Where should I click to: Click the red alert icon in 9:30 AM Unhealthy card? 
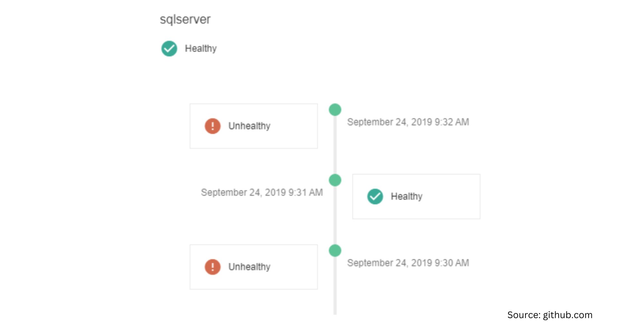213,267
